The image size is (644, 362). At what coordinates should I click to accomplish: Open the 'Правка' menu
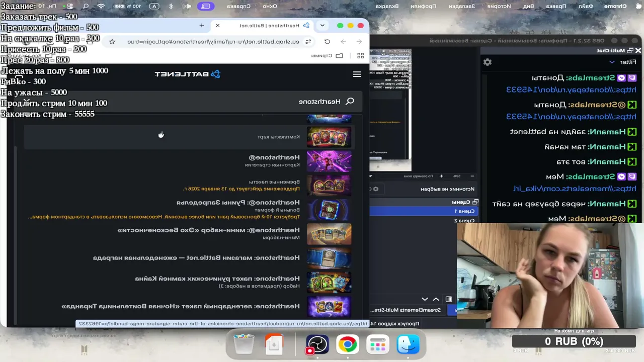click(556, 6)
